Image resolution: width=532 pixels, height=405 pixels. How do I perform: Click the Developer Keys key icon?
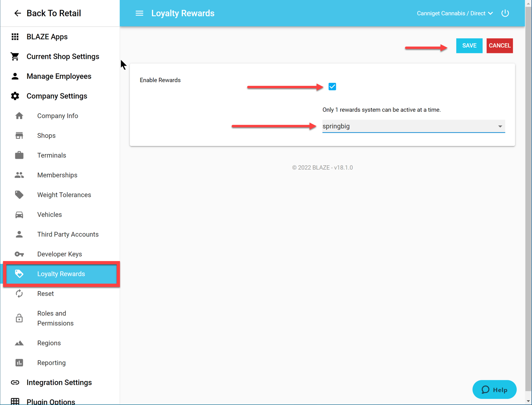pyautogui.click(x=19, y=254)
